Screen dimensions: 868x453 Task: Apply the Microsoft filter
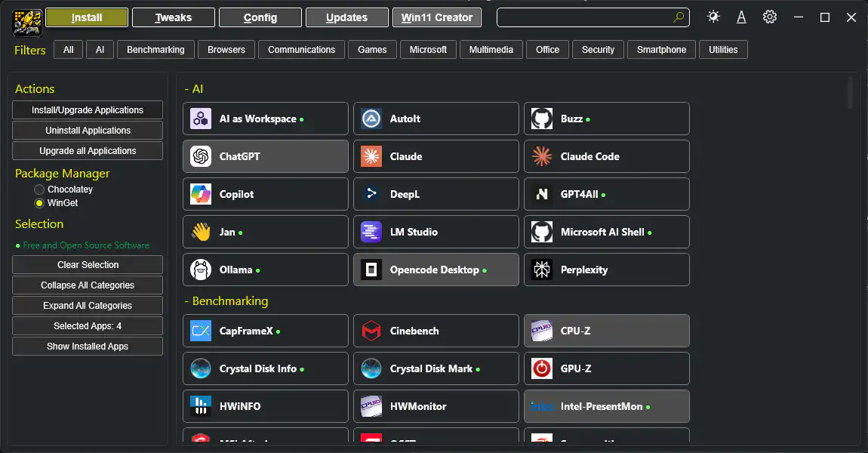pos(428,49)
